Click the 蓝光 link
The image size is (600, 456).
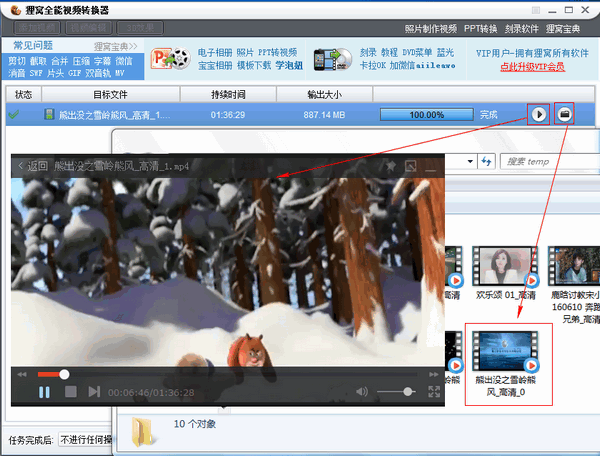pyautogui.click(x=445, y=52)
